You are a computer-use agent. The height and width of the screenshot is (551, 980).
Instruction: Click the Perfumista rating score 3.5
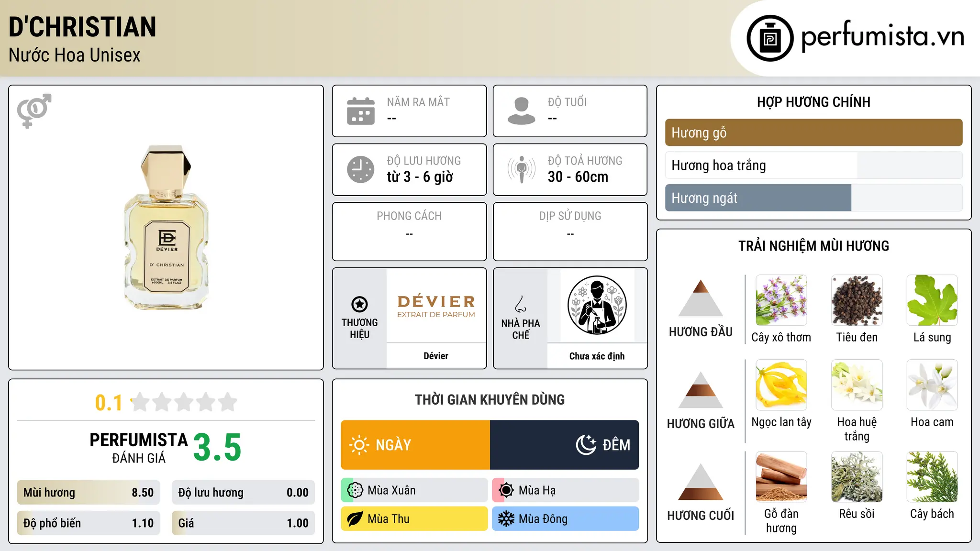217,448
